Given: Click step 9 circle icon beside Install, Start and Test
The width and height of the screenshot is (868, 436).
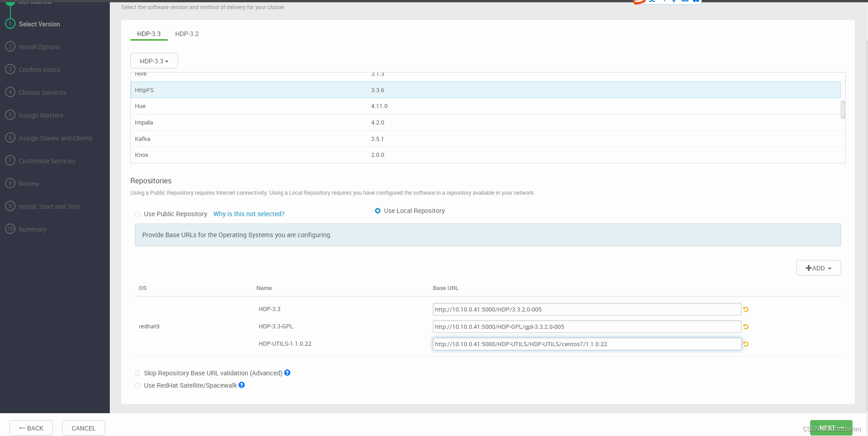Looking at the screenshot, I should click(10, 206).
